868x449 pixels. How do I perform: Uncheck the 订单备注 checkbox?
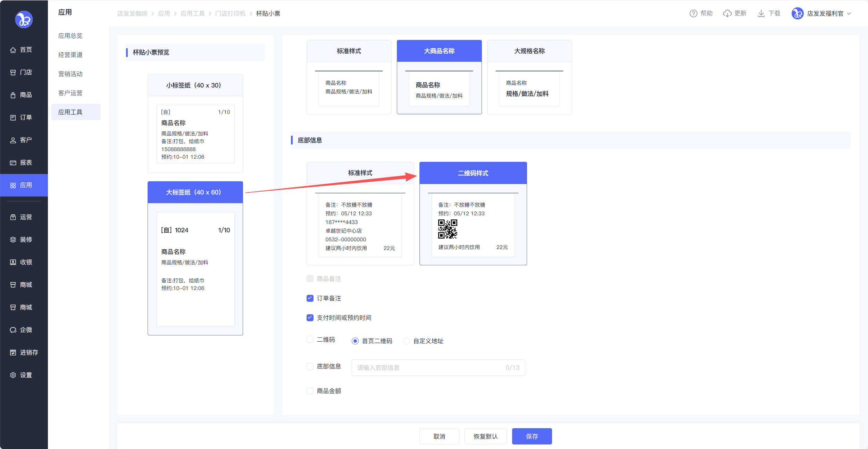click(x=310, y=298)
